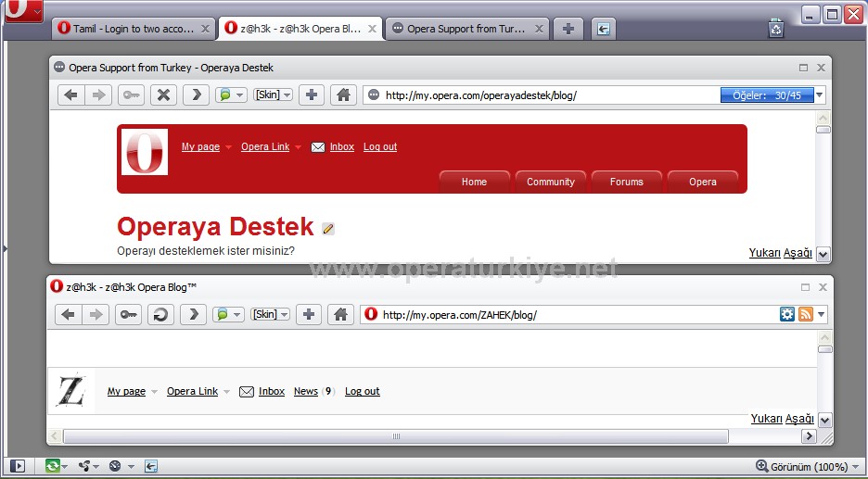The width and height of the screenshot is (868, 479).
Task: Click the Z avatar image
Action: pos(71,390)
